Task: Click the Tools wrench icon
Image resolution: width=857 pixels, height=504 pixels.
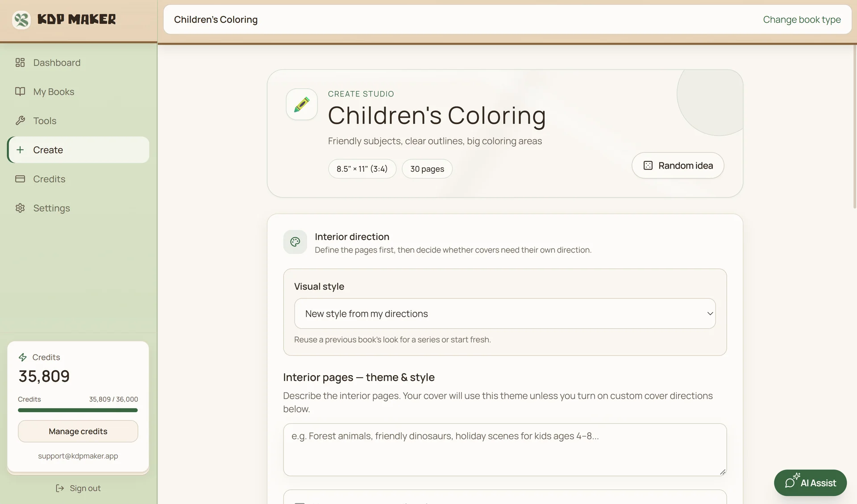Action: coord(20,120)
